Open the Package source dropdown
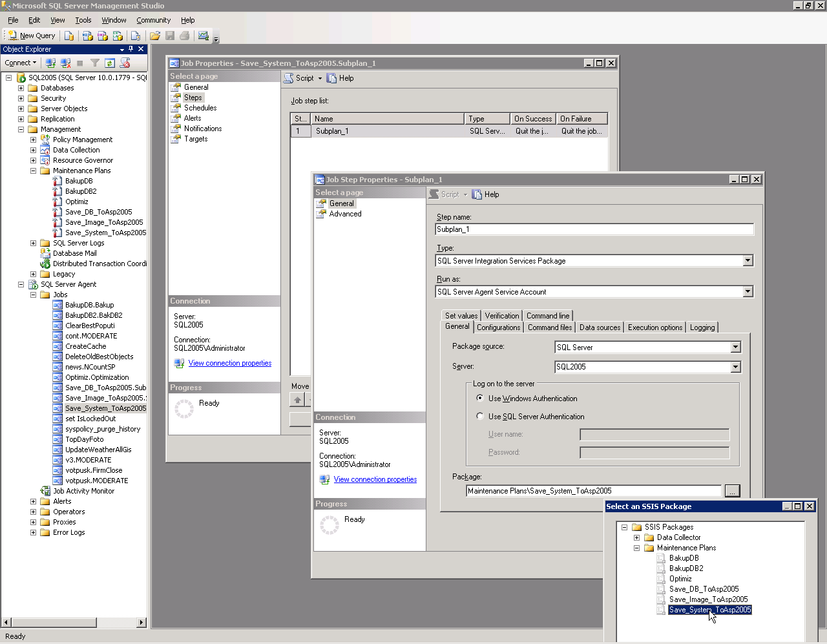The width and height of the screenshot is (827, 644). click(735, 348)
